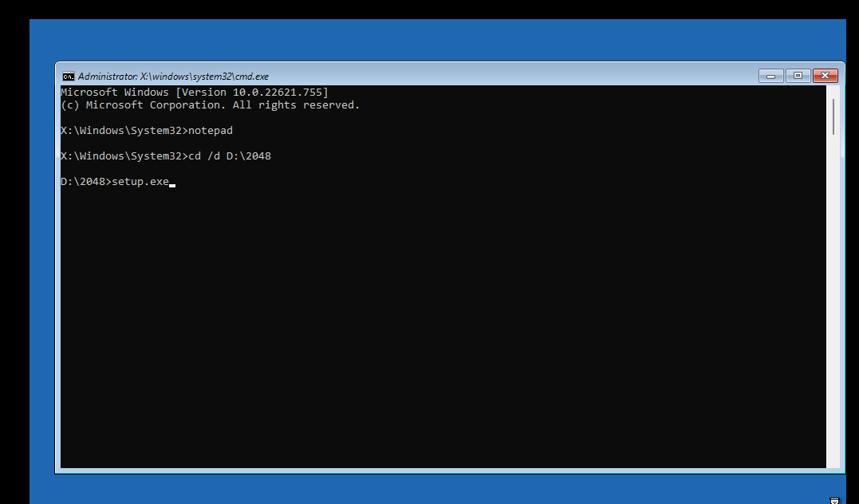Screen dimensions: 859x504
Task: Click the notepad command line
Action: point(147,130)
